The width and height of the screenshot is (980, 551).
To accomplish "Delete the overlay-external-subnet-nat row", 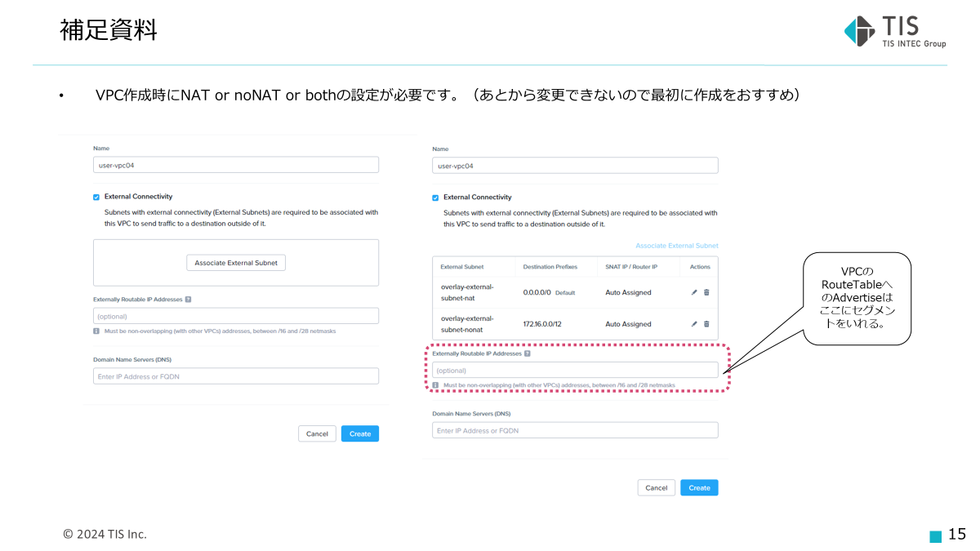I will point(706,292).
